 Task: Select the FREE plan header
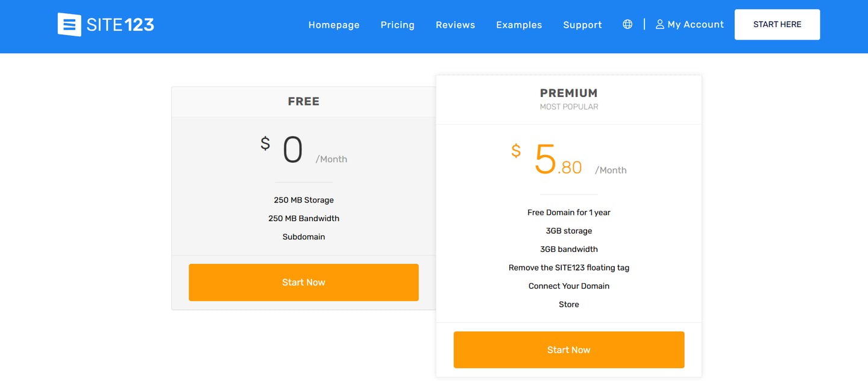click(303, 101)
